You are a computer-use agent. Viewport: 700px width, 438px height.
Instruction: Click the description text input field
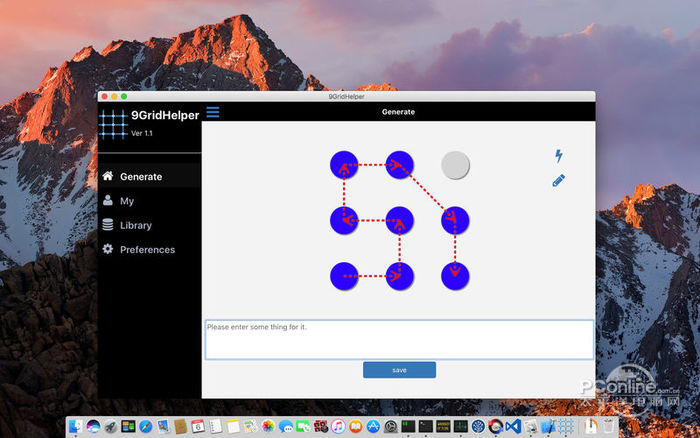pos(399,339)
